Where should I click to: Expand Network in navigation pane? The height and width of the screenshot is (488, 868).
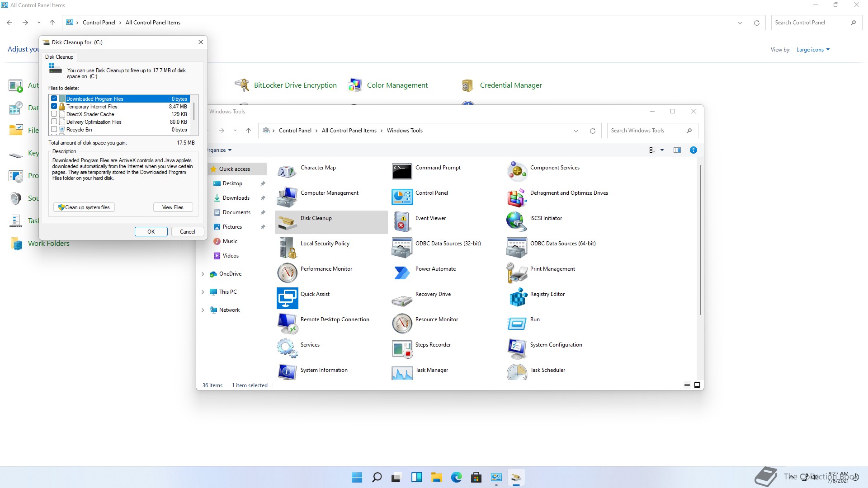coord(203,310)
